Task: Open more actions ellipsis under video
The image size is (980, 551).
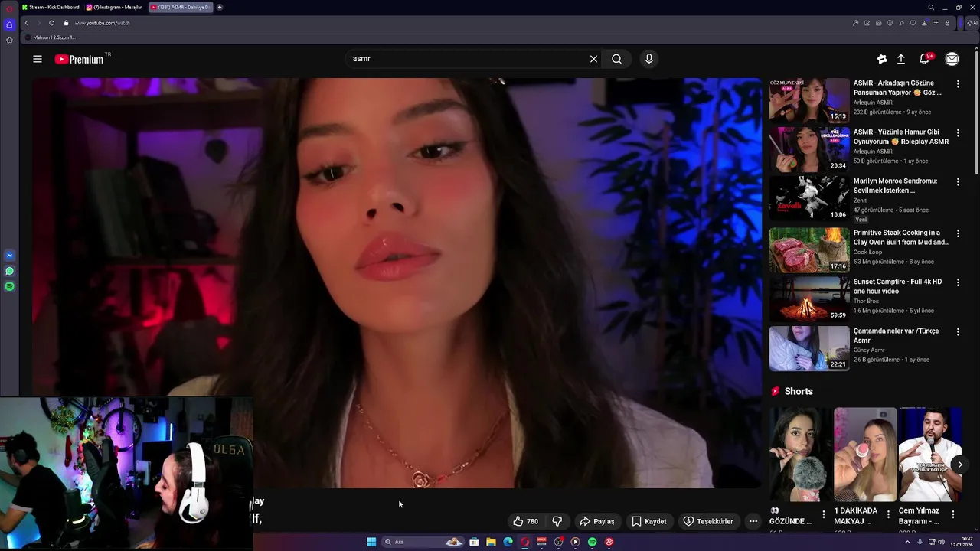Action: point(753,521)
